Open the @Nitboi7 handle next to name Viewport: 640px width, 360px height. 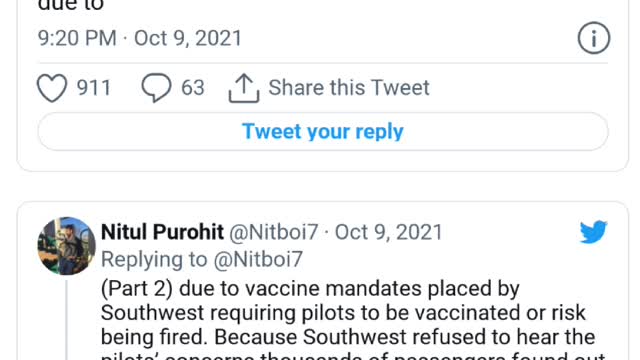pos(273,232)
